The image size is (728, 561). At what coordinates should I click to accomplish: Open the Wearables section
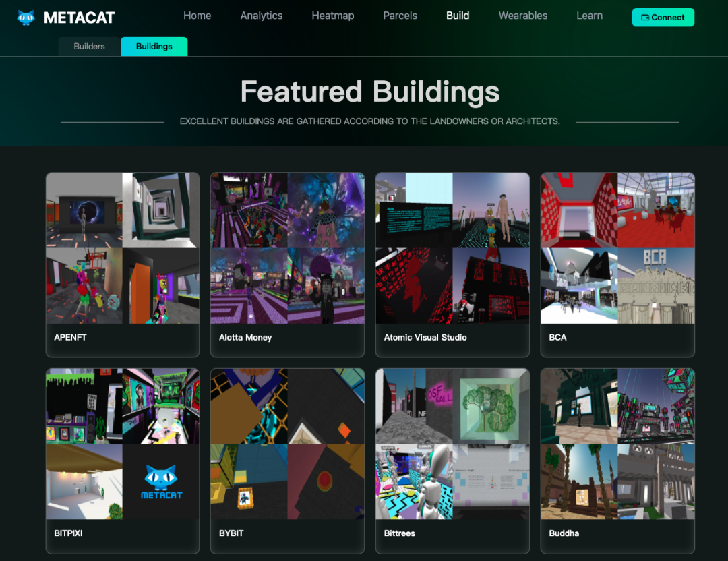click(523, 16)
